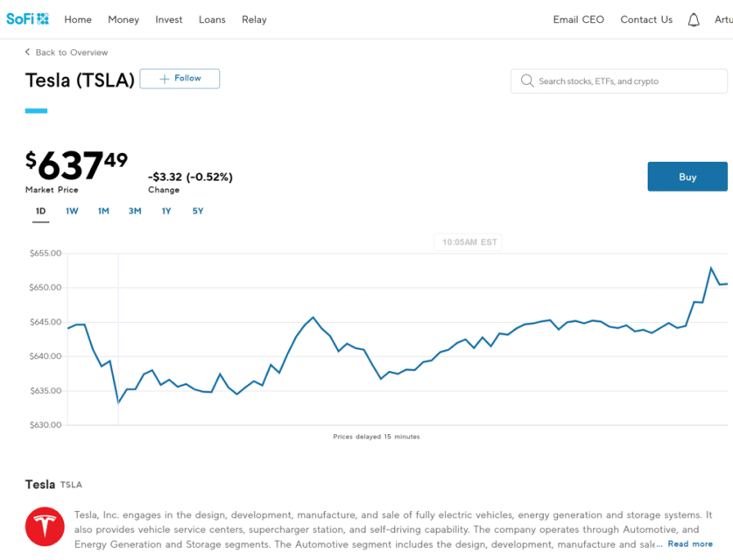
Task: Click the Tesla TSLA section heading
Action: click(53, 485)
